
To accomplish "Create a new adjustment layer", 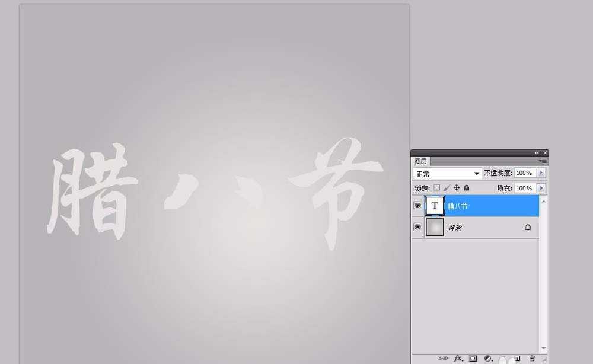I will pyautogui.click(x=488, y=359).
